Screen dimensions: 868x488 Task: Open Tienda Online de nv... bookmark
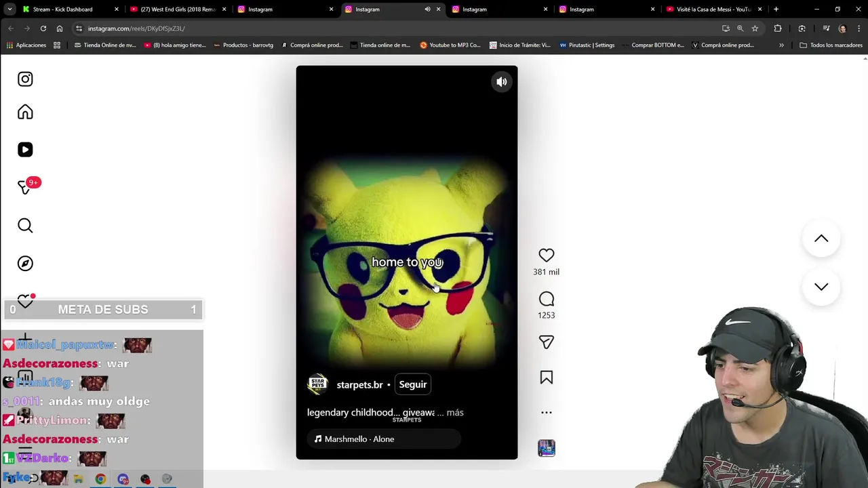tap(104, 45)
